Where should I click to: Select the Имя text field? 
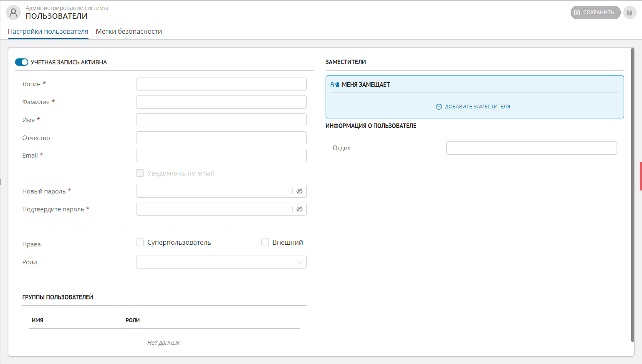click(x=221, y=120)
